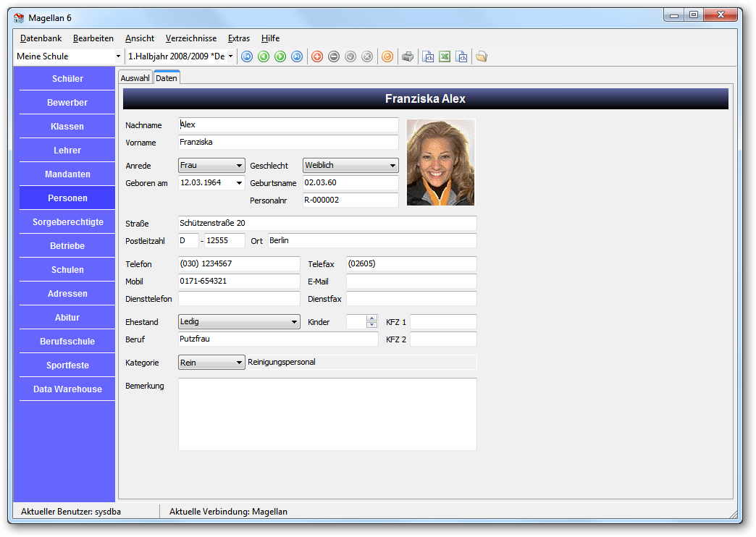Open the Bewerber module
The width and height of the screenshot is (756, 537).
point(67,103)
